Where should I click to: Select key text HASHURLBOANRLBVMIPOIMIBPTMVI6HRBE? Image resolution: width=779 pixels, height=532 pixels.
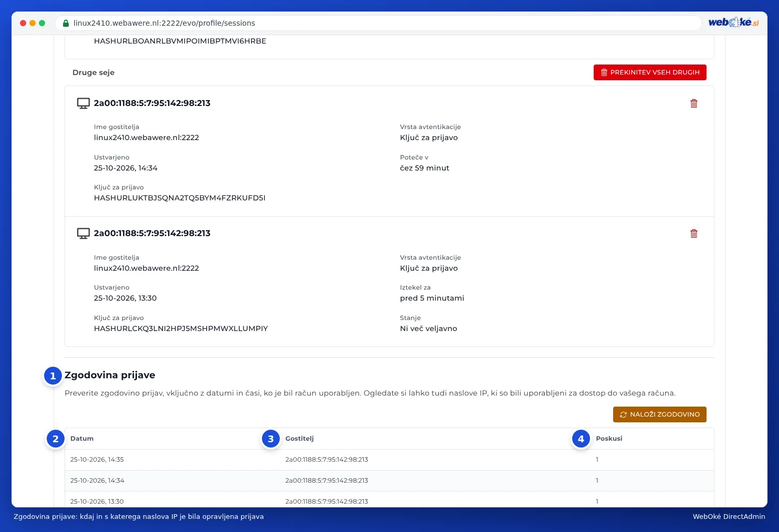click(180, 41)
